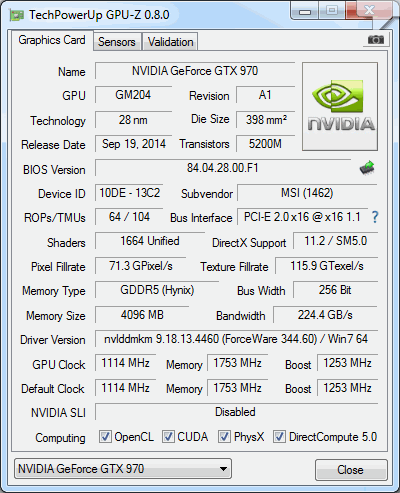
Task: Click the Bus Interface question mark
Action: pyautogui.click(x=375, y=217)
